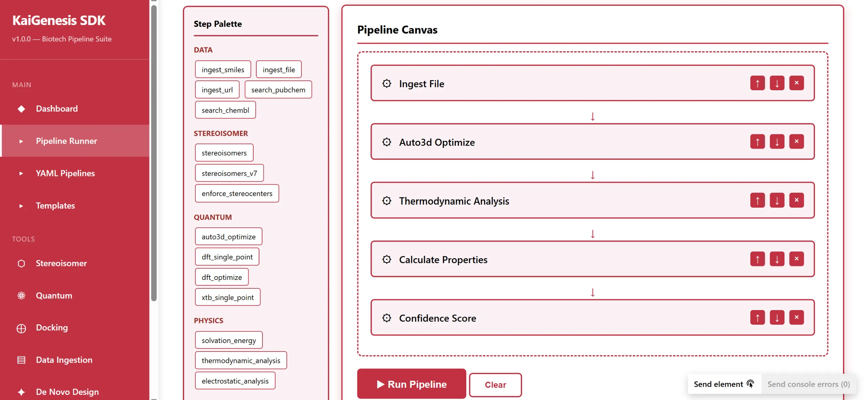Remove Confidence Score step from canvas
The width and height of the screenshot is (868, 400).
click(796, 317)
